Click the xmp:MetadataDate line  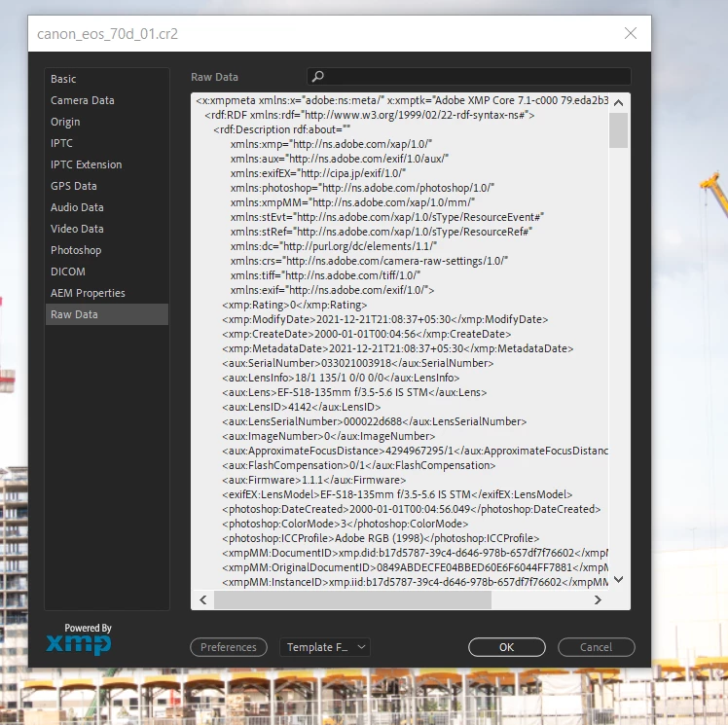(398, 348)
